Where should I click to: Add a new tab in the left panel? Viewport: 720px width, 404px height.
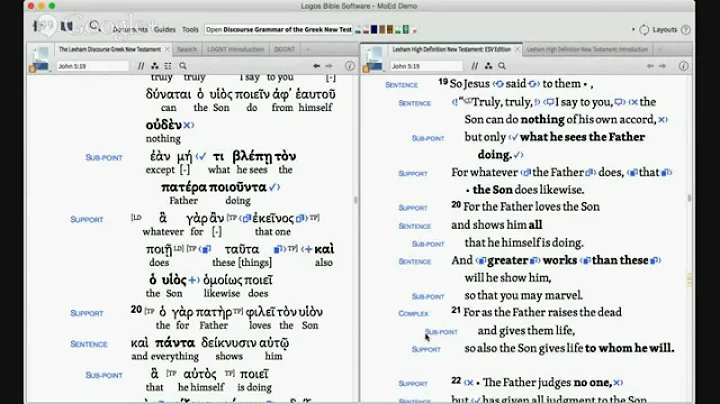tap(308, 49)
